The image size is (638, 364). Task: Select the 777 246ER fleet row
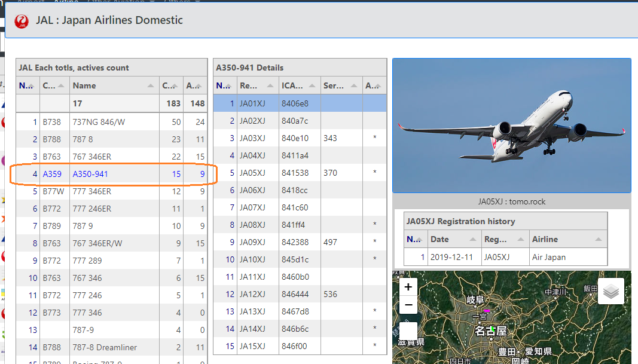tap(111, 209)
